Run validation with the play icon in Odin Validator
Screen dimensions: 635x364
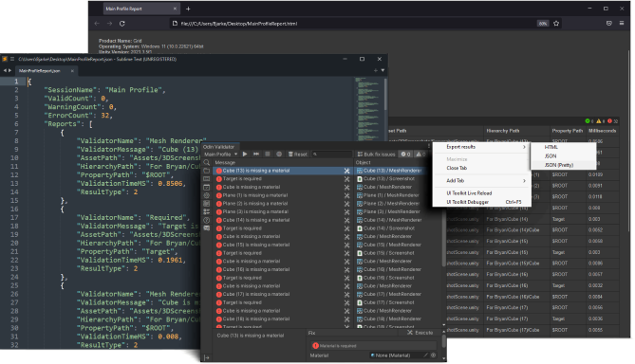coord(245,155)
